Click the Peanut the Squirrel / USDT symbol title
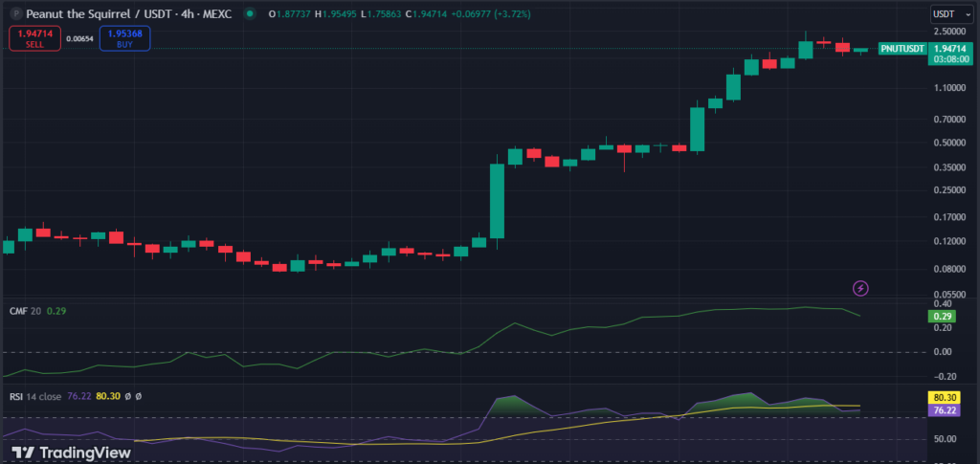 129,13
